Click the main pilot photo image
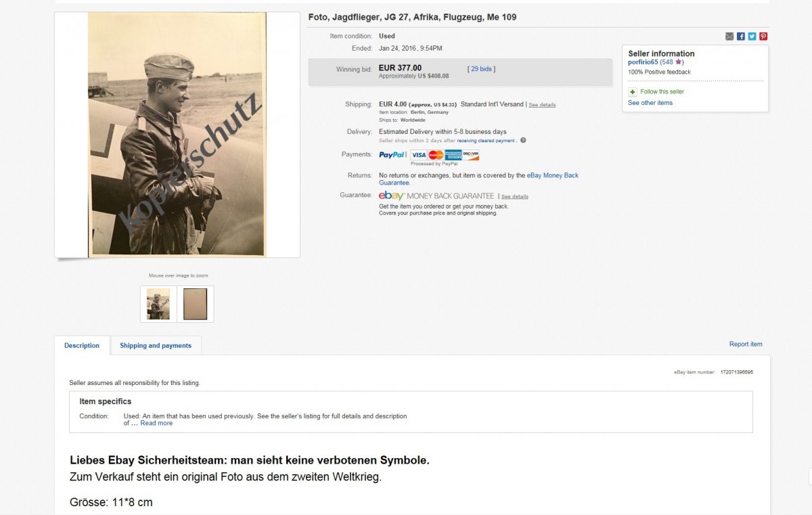The width and height of the screenshot is (812, 515). coord(177,135)
